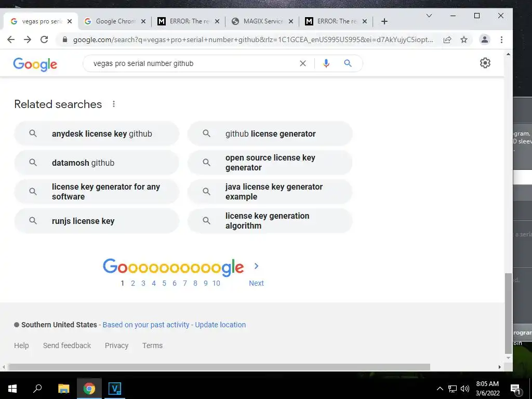Go back to the previous page
The height and width of the screenshot is (399, 532).
tap(11, 39)
